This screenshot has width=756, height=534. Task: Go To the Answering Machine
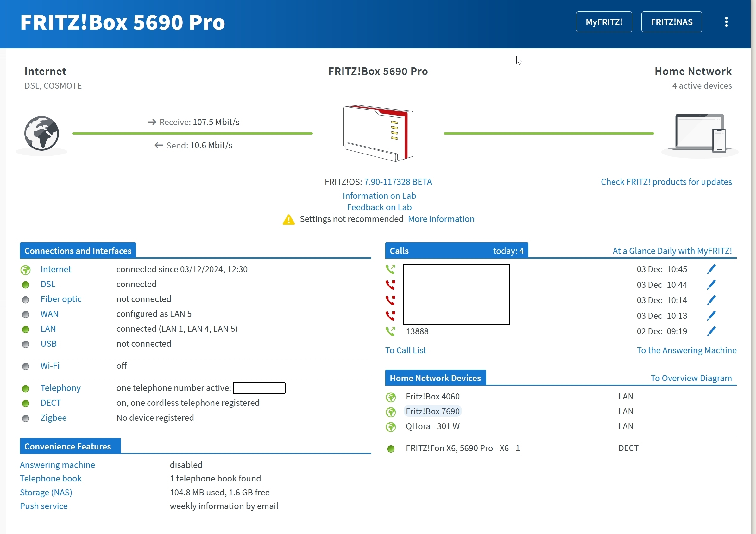(686, 350)
